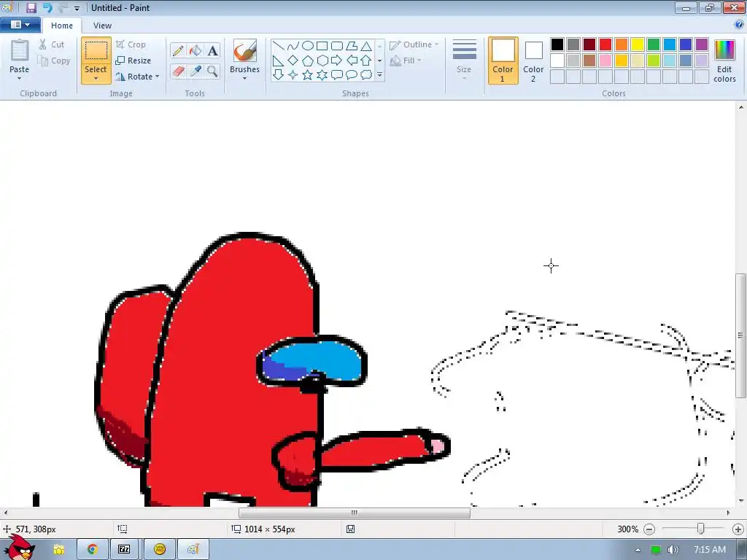This screenshot has height=560, width=747.
Task: Click the Save icon in quick access toolbar
Action: pyautogui.click(x=31, y=7)
